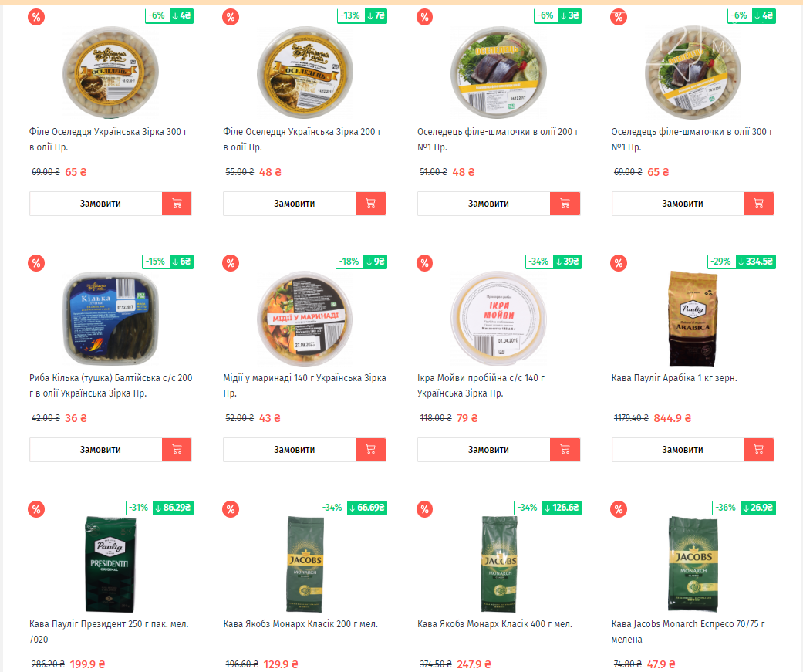Click cart icon for Філе Оселедця 200 г
This screenshot has height=672, width=803.
click(371, 204)
